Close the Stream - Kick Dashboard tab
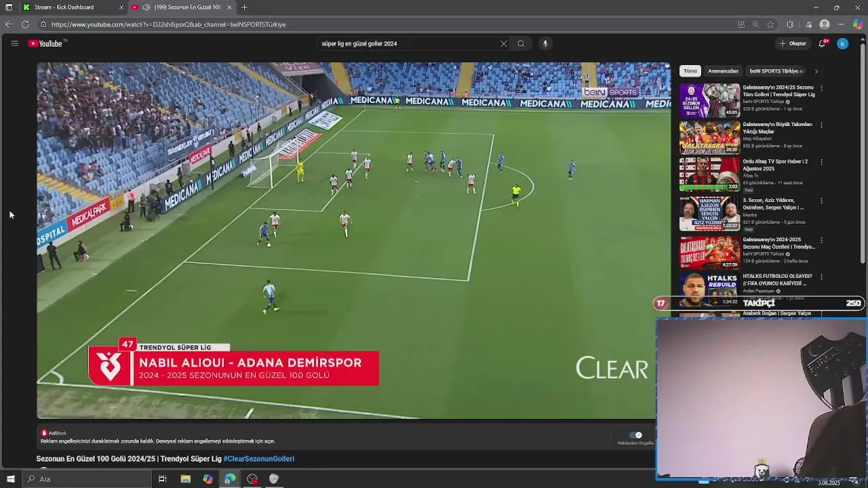The image size is (868, 488). pyautogui.click(x=121, y=7)
